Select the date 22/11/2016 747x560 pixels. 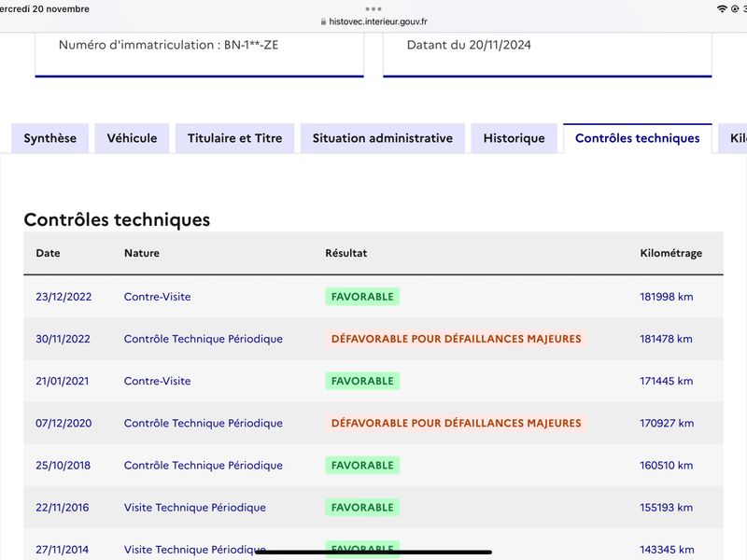(x=62, y=507)
